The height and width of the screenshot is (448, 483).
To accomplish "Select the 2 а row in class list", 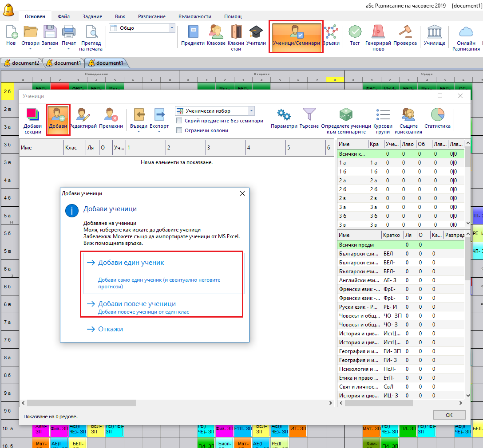I will [346, 180].
